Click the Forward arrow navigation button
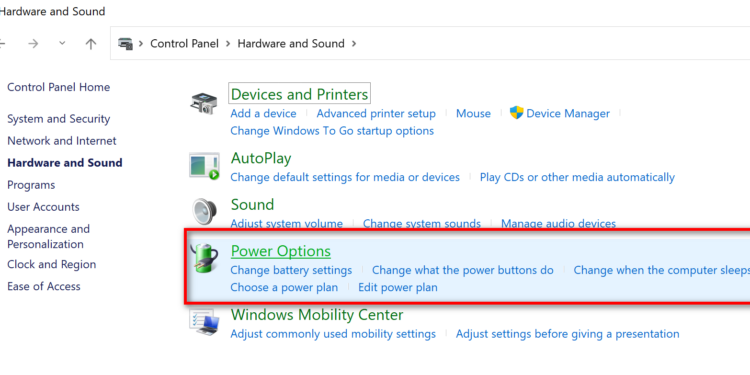The image size is (750, 375). pos(33,44)
